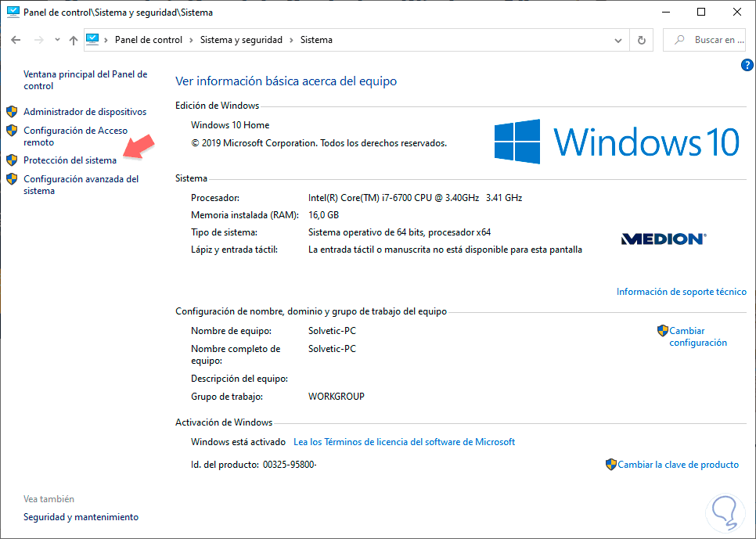Select the WORKGROUP value
Viewport: 756px width, 539px height.
point(337,397)
